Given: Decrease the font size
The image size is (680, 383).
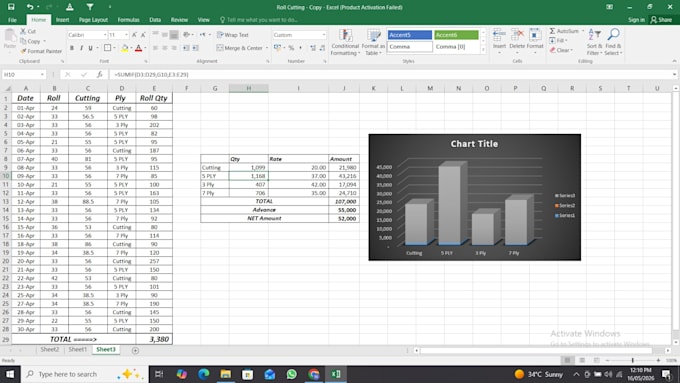Looking at the screenshot, I should click(x=143, y=35).
